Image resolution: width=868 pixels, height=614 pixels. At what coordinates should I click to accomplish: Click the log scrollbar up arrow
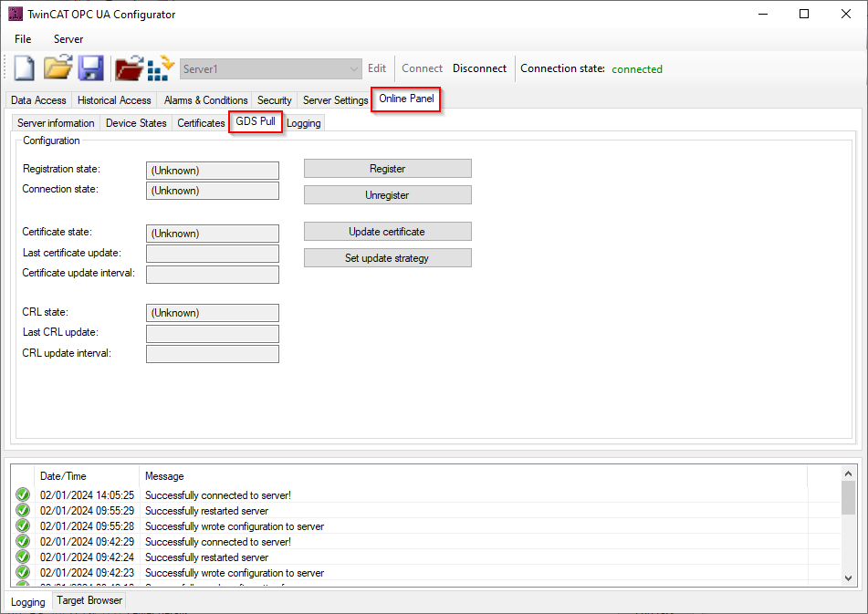[848, 474]
